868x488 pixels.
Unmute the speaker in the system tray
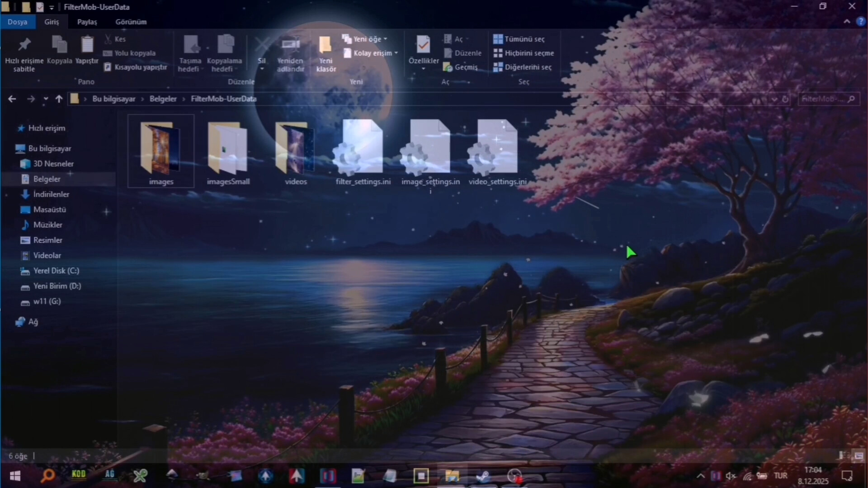coord(731,476)
